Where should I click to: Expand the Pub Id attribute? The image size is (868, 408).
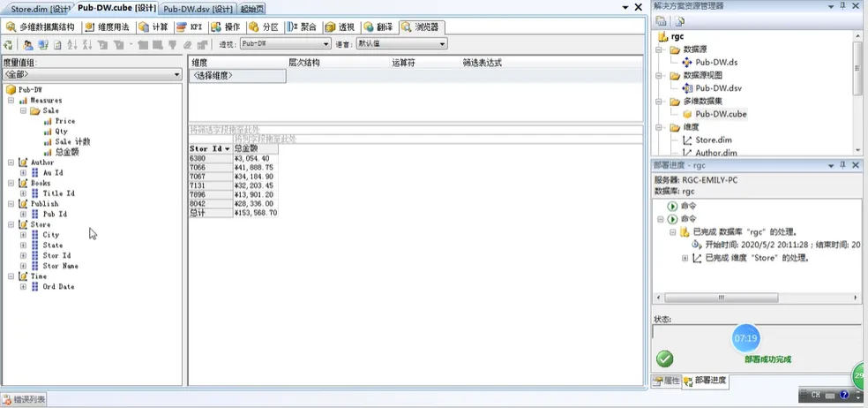click(23, 214)
